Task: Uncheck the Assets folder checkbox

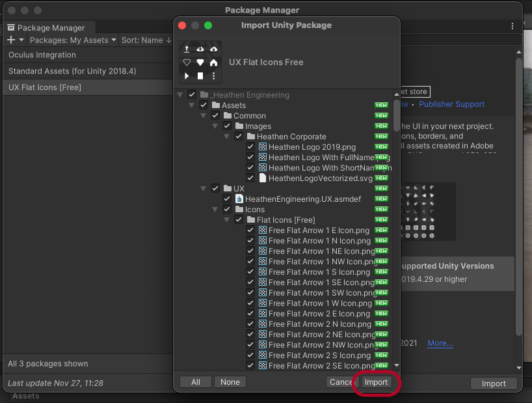Action: coord(204,105)
